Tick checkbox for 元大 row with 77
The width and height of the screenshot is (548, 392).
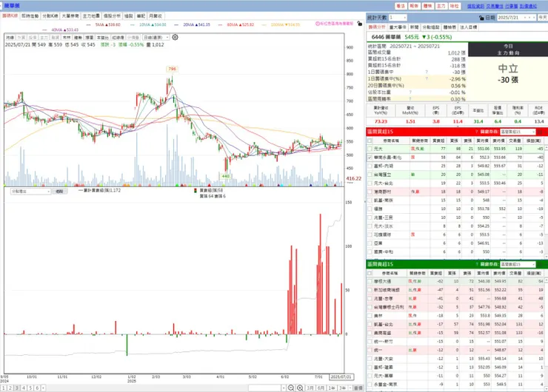[370, 149]
